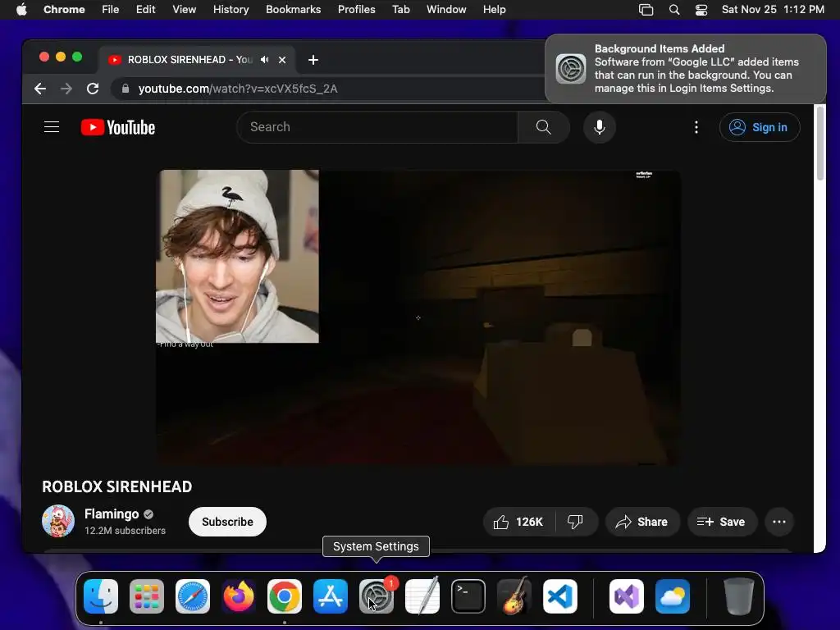Open Launchpad from the Dock
The height and width of the screenshot is (630, 840).
pyautogui.click(x=147, y=596)
